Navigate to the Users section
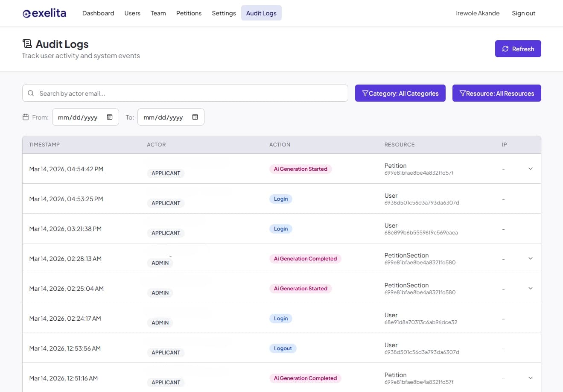Viewport: 563px width, 392px height. click(132, 13)
